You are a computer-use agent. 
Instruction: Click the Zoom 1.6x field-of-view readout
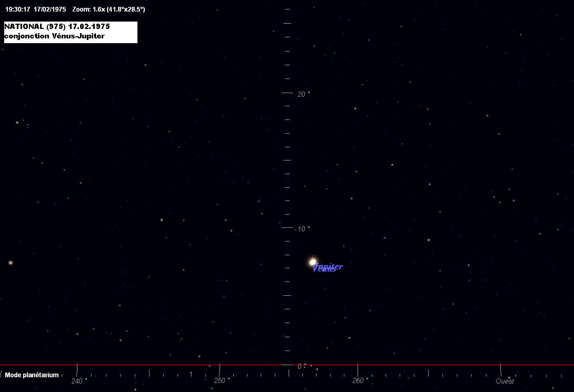click(x=108, y=9)
